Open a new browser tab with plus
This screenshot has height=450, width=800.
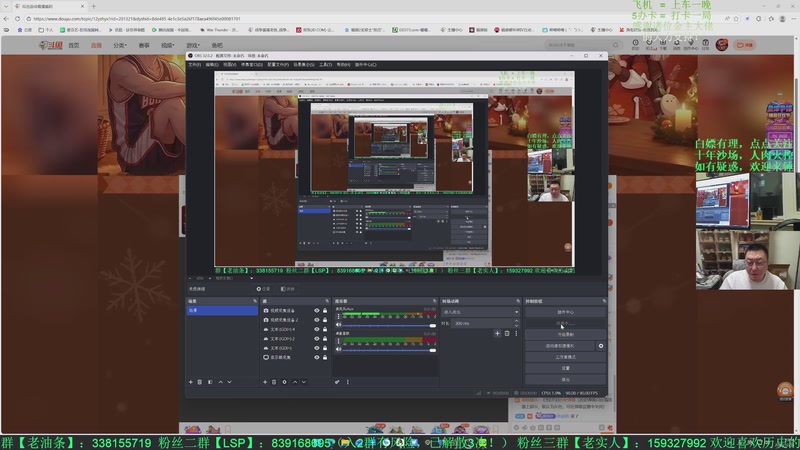coord(93,6)
